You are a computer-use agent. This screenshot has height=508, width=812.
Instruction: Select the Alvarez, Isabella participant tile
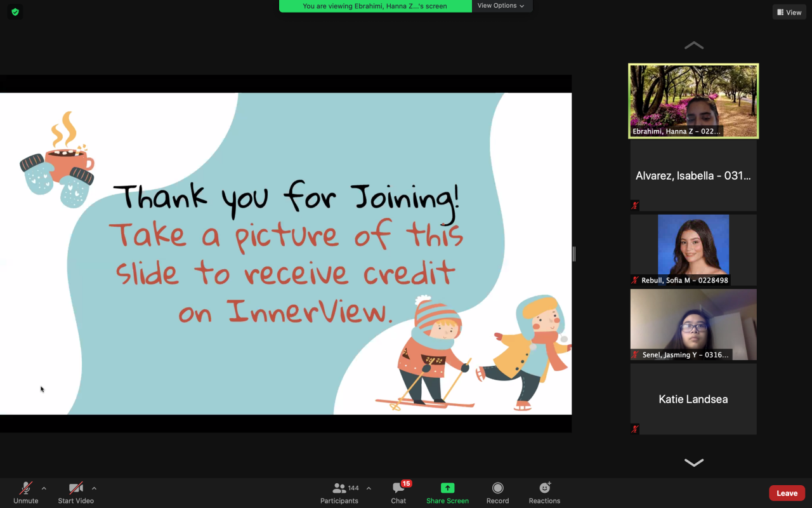pos(693,175)
